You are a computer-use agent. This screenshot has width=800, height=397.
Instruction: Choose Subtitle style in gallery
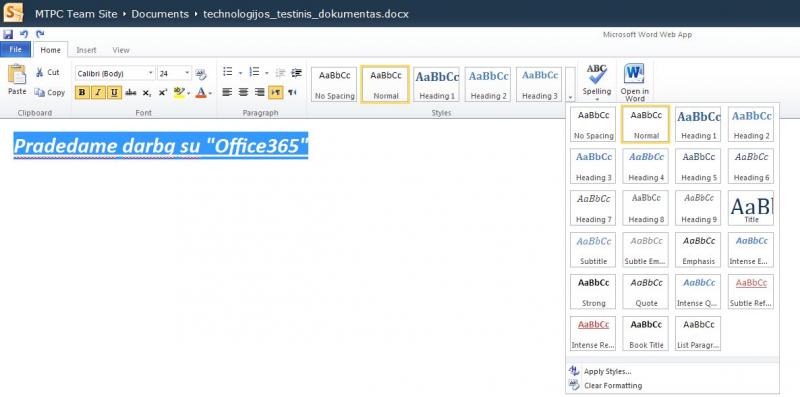coord(593,250)
